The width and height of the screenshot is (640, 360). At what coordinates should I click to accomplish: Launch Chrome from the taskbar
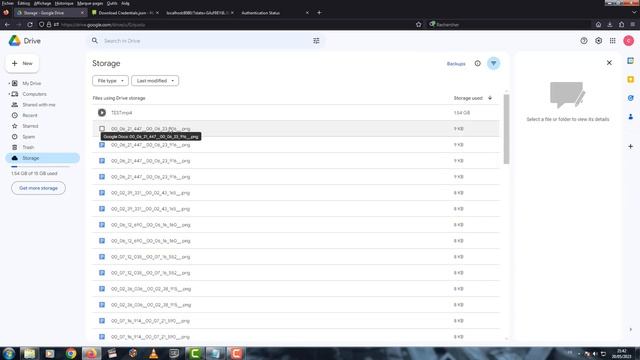pyautogui.click(x=71, y=353)
